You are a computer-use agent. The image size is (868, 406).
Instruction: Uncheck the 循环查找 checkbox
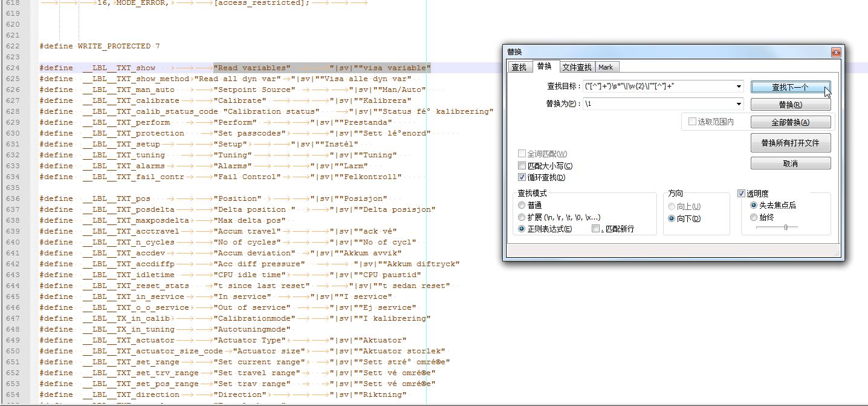(x=522, y=177)
